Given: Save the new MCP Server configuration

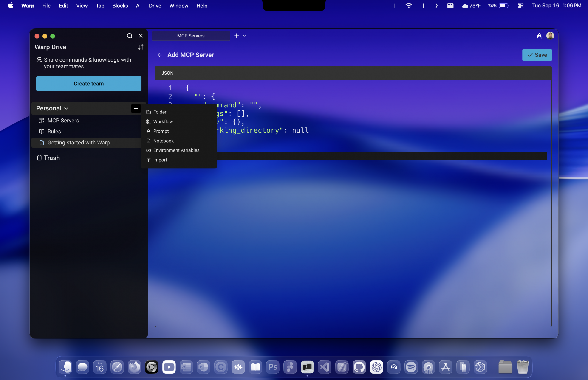Looking at the screenshot, I should tap(537, 55).
